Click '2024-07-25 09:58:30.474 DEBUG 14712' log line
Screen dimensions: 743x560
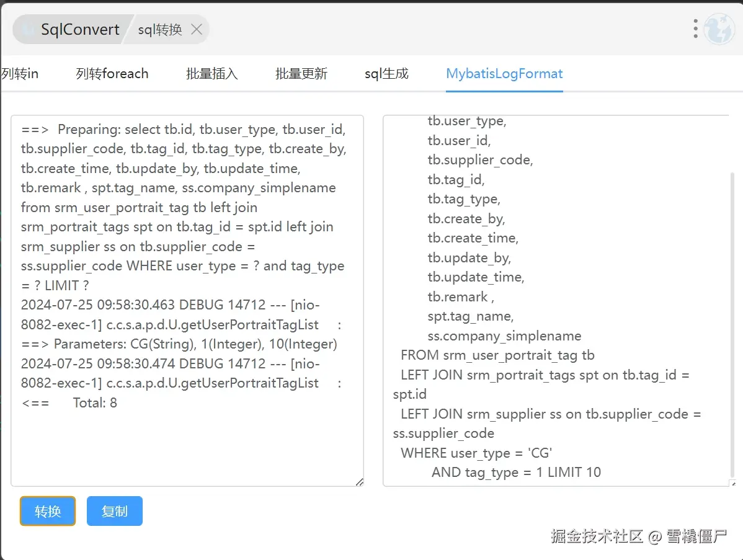point(171,363)
